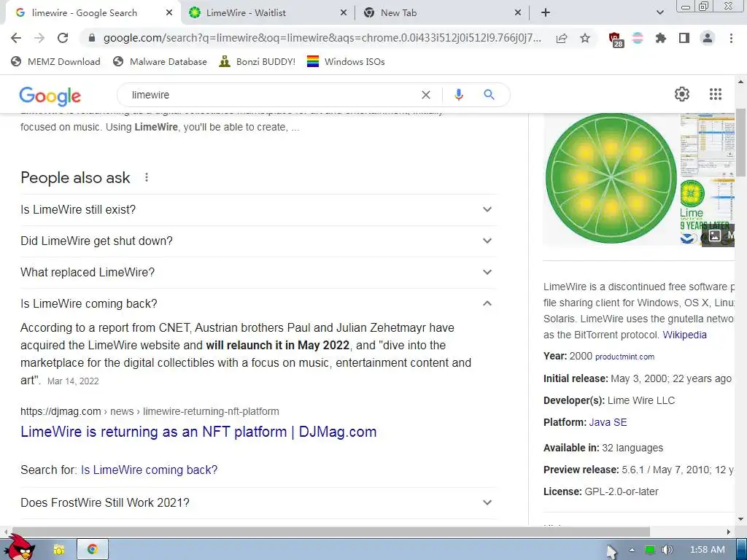Collapse 'Is LimeWire coming back?' answer
The image size is (747, 560).
(258, 303)
